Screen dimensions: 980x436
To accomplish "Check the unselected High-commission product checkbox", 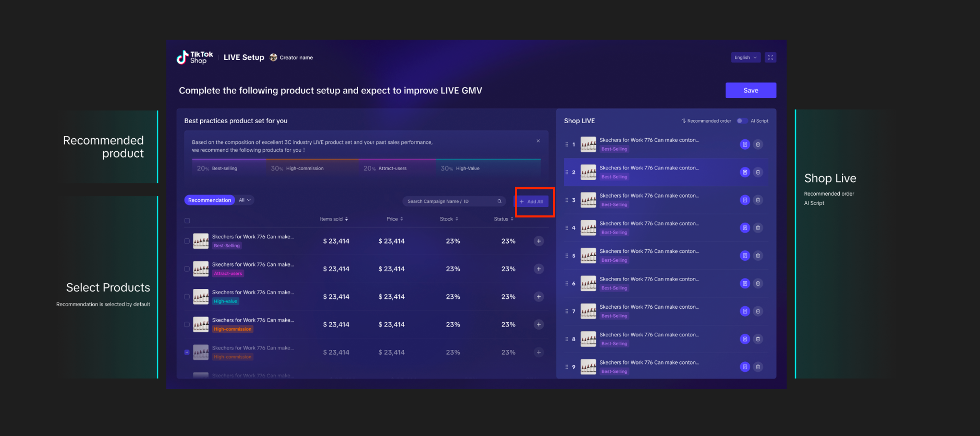I will pyautogui.click(x=187, y=324).
